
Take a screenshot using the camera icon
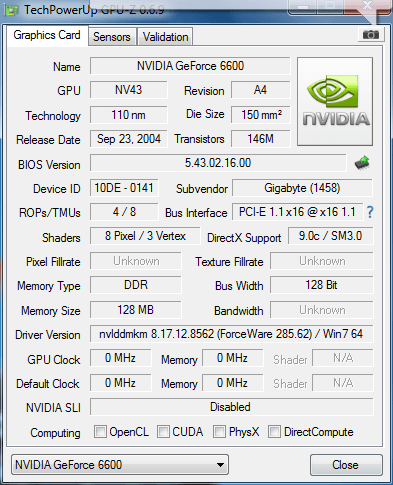(371, 34)
